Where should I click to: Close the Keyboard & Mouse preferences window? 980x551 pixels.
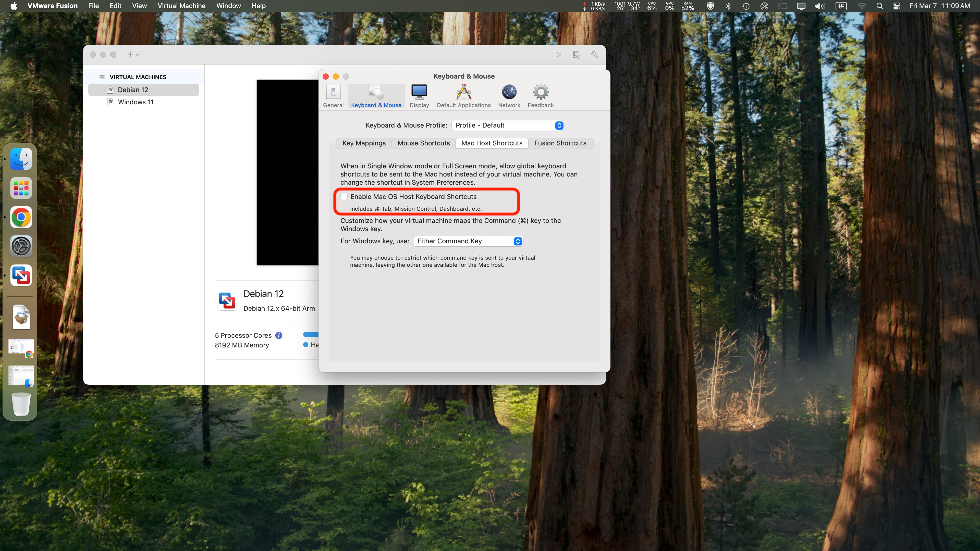pyautogui.click(x=326, y=77)
